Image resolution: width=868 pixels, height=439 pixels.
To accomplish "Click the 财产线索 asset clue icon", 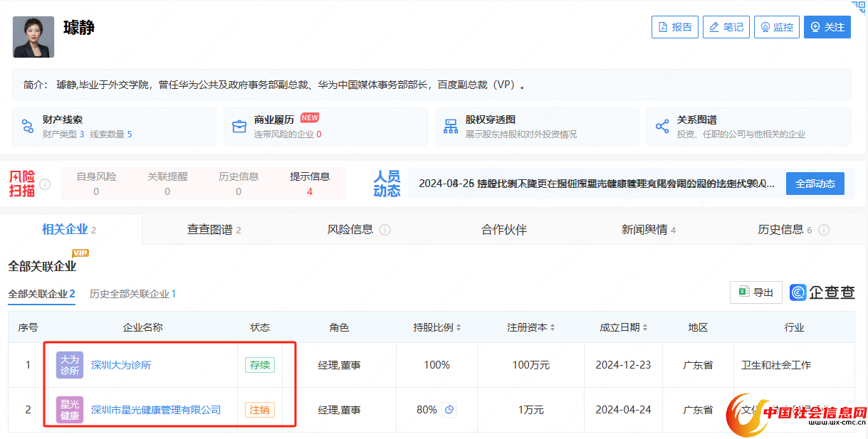I will [x=28, y=127].
